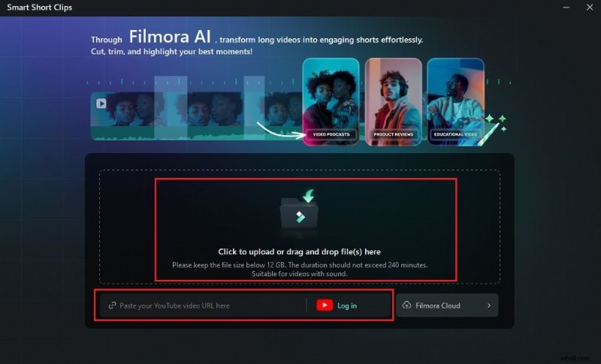Click the green download arrow above folder

(309, 196)
